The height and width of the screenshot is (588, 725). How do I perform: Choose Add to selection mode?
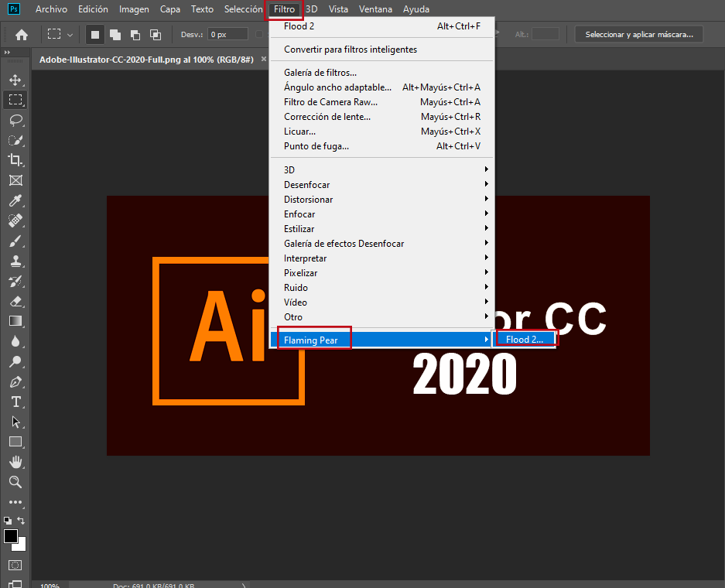115,35
